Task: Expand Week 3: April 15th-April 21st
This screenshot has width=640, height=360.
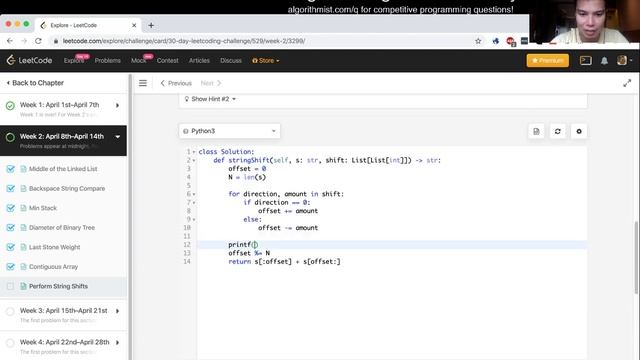Action: pos(118,311)
